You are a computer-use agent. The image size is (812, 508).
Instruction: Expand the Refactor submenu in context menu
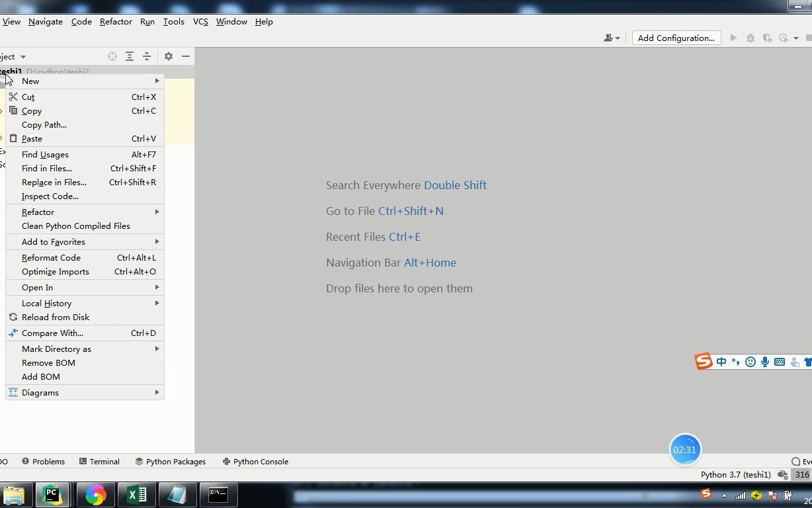pos(85,212)
